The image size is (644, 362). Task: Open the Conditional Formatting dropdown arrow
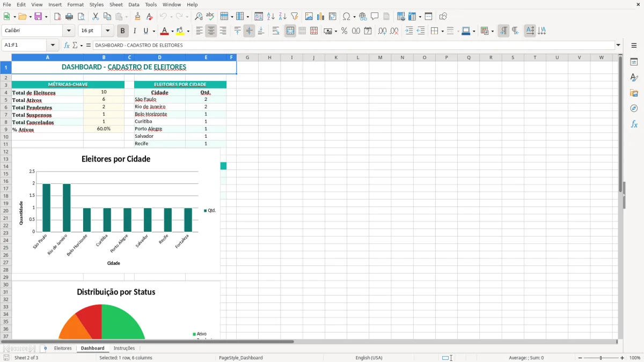click(492, 32)
